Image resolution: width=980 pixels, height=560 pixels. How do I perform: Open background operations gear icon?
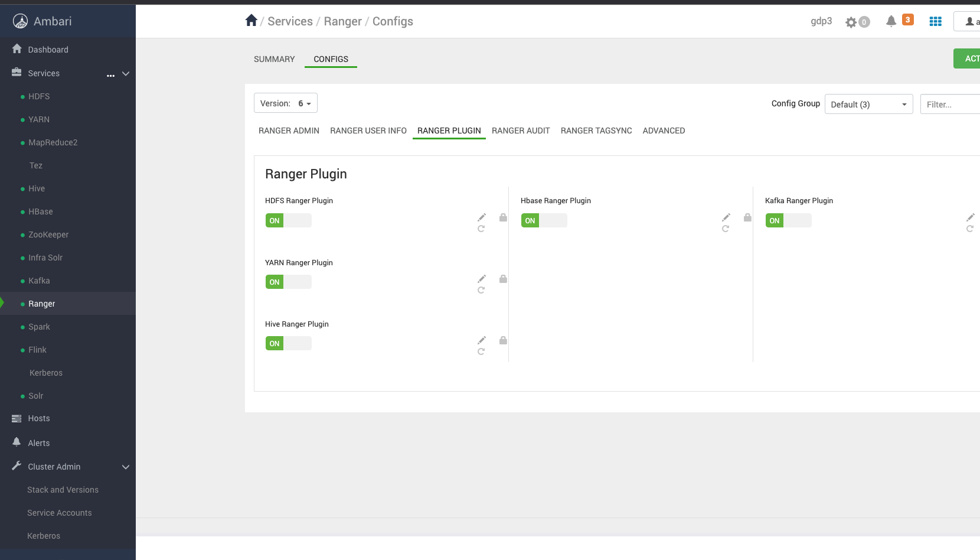coord(851,22)
